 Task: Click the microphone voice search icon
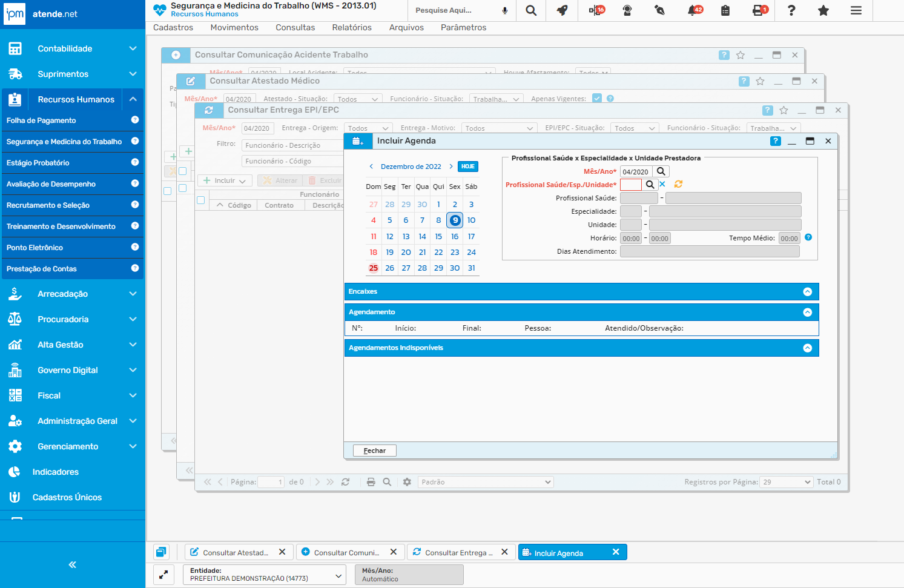(505, 10)
